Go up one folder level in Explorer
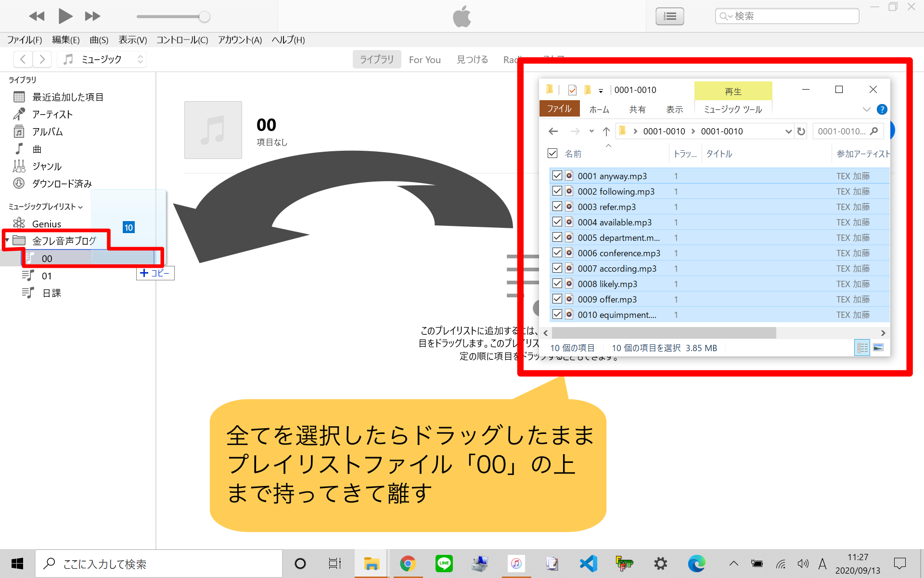 pyautogui.click(x=606, y=131)
